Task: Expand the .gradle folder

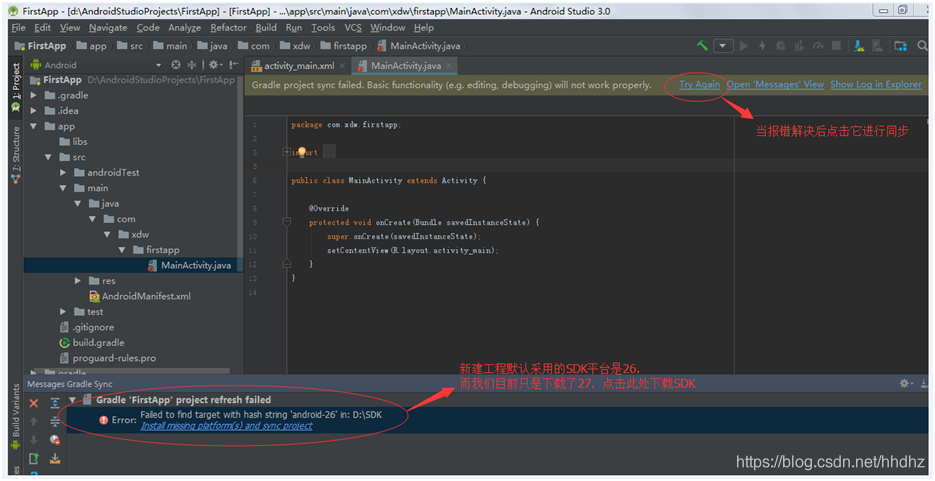Action: tap(33, 95)
